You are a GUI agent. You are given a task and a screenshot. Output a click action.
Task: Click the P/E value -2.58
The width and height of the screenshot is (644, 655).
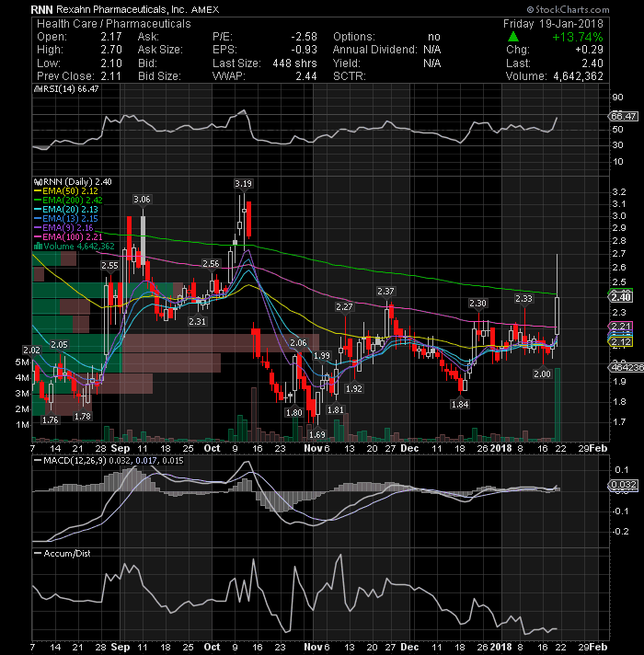[x=304, y=37]
